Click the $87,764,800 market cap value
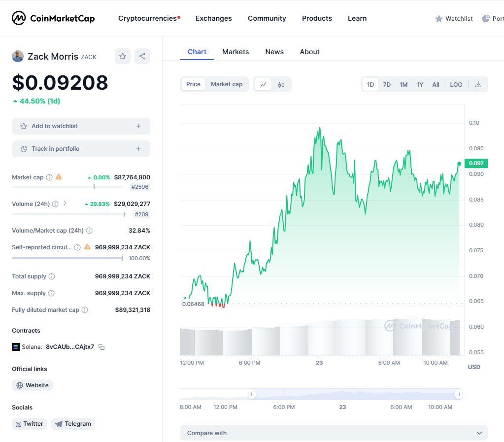The image size is (504, 442). [132, 177]
